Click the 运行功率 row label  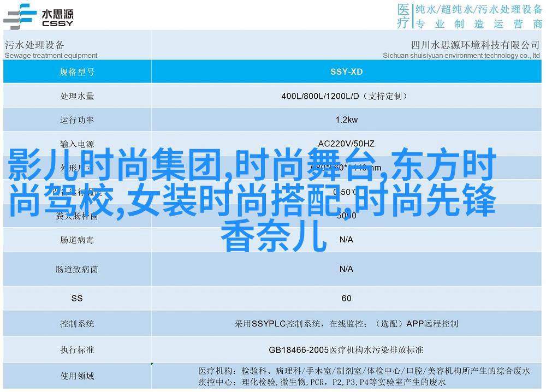(77, 120)
